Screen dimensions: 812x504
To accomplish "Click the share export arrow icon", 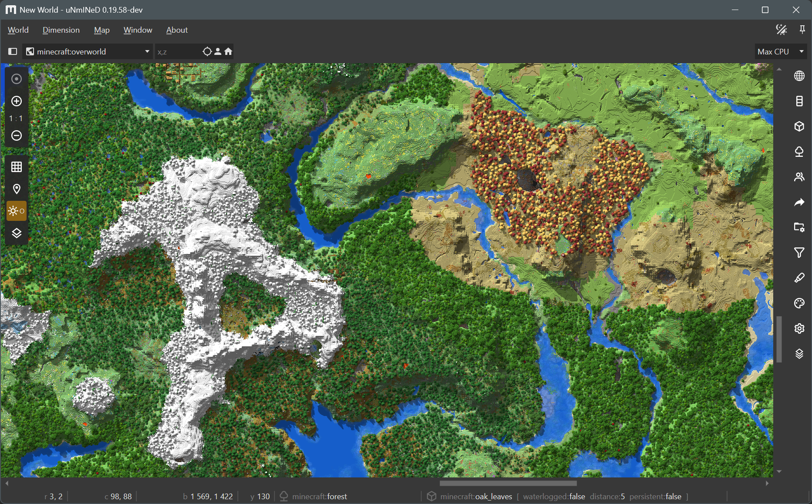I will (799, 202).
